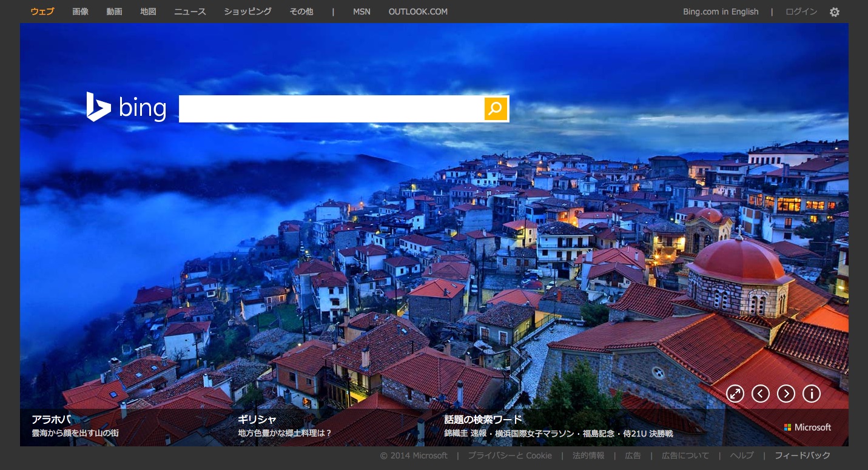This screenshot has height=470, width=868.
Task: Open the OUTLOOK.COM link
Action: pos(418,12)
